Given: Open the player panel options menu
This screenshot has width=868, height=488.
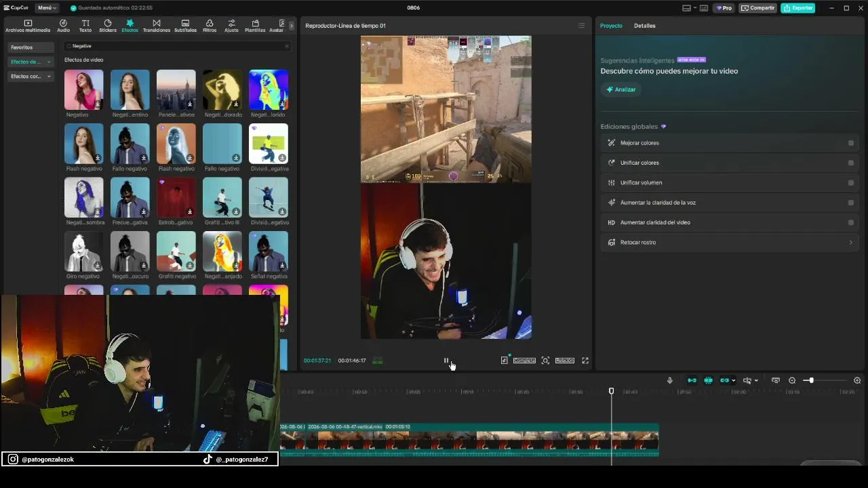Looking at the screenshot, I should (x=581, y=26).
